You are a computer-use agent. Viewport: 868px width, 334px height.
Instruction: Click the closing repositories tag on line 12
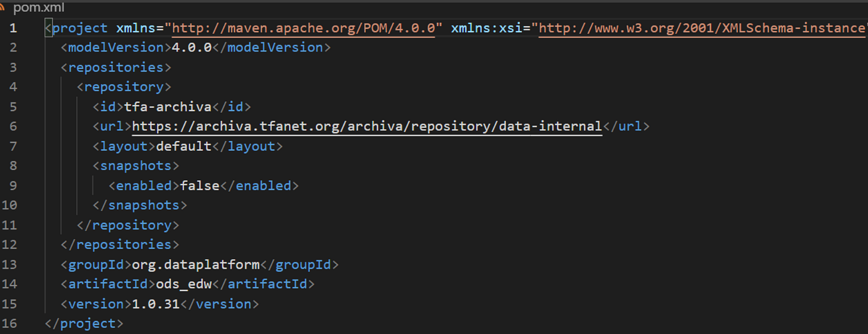(x=120, y=245)
